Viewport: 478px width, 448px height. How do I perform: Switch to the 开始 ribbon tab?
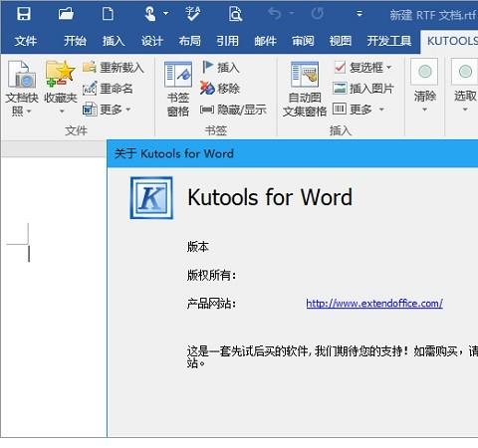[x=75, y=41]
